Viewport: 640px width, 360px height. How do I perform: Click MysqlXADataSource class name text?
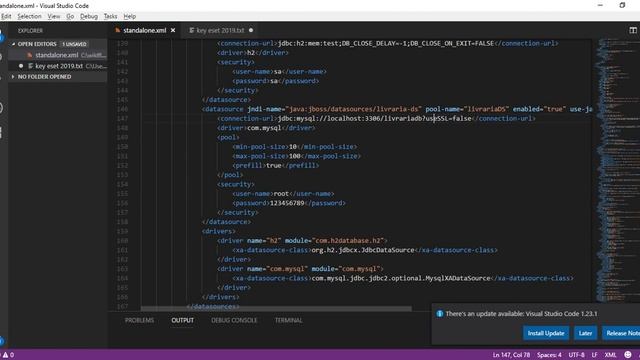(458, 278)
